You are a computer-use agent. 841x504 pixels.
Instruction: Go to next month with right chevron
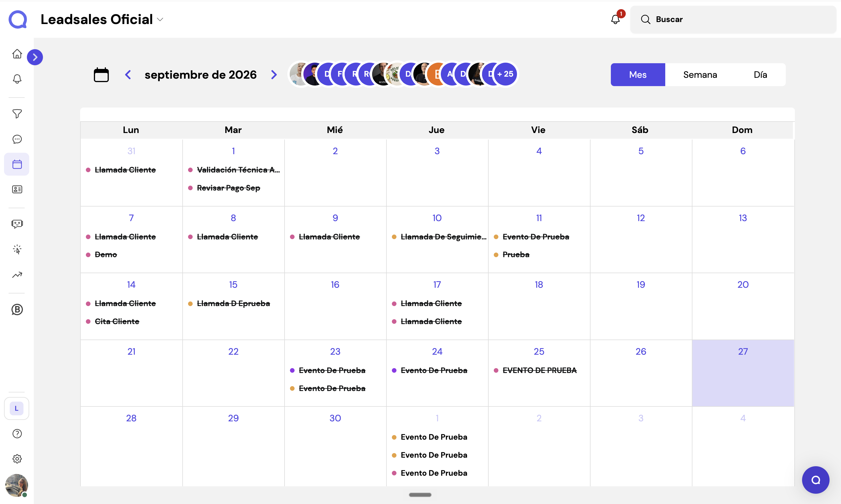274,75
